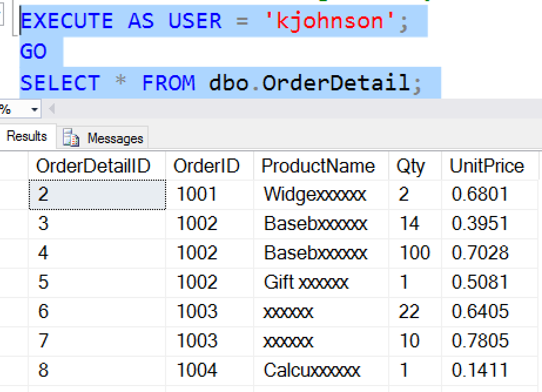
Task: Select the Qty cell with value 100
Action: tap(415, 253)
